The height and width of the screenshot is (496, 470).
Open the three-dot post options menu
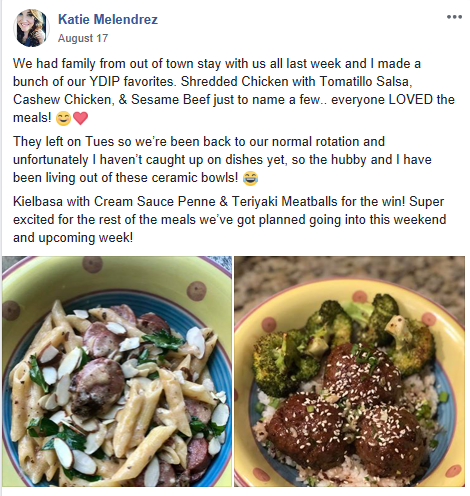[x=454, y=17]
